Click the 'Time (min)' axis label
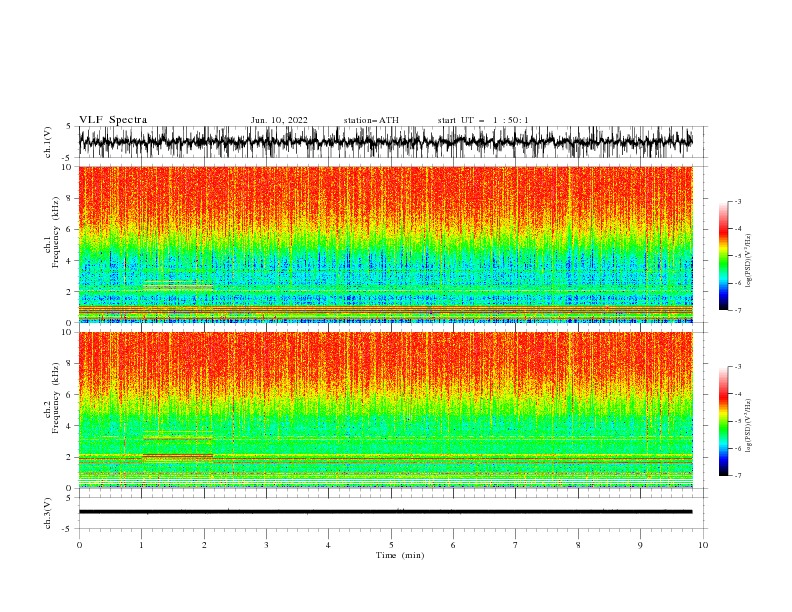 click(x=400, y=555)
